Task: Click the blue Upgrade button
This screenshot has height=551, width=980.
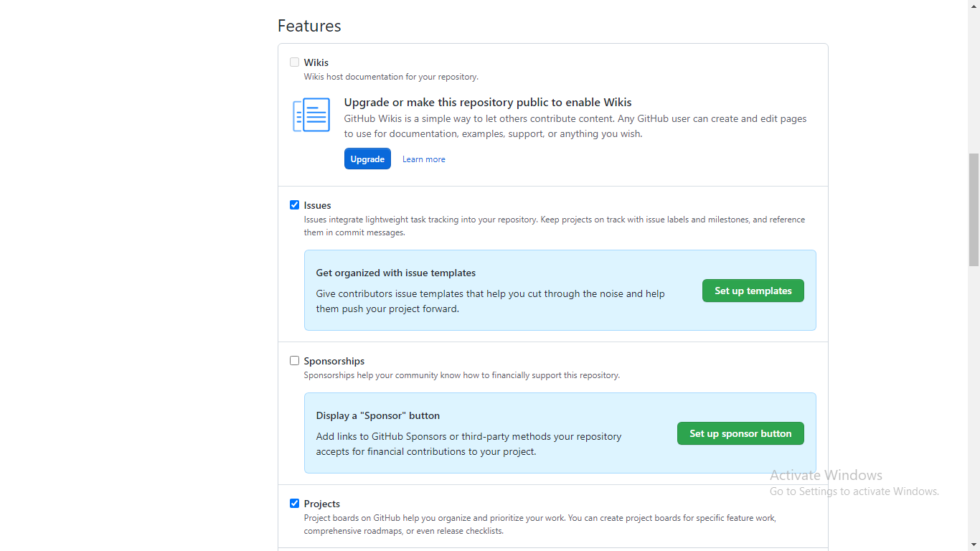Action: point(367,159)
